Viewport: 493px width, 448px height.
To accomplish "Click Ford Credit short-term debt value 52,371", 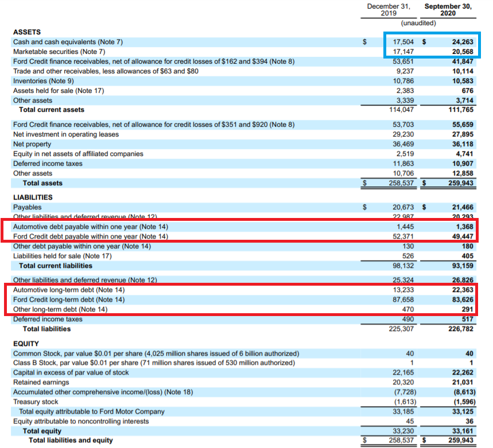I will [403, 236].
